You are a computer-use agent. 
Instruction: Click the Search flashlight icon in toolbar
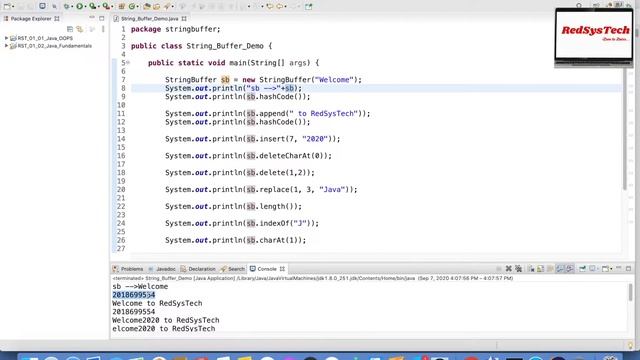pos(167,6)
